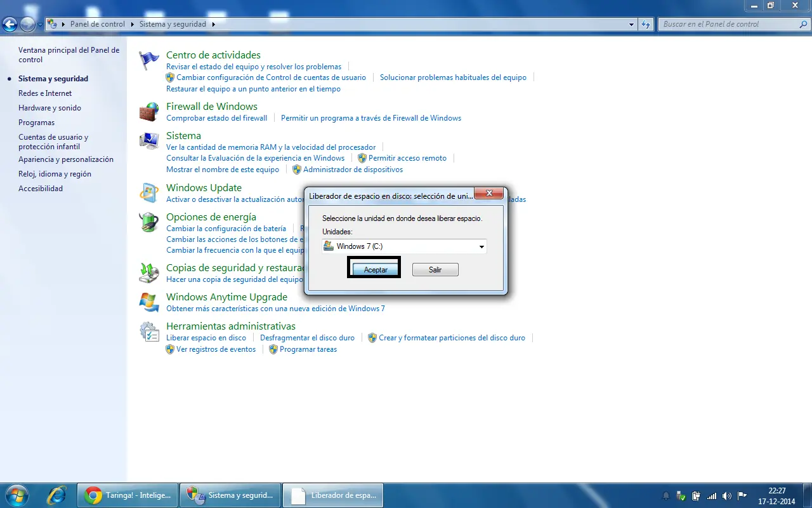Click the taskbar clock and date
The height and width of the screenshot is (508, 812).
[x=777, y=495]
